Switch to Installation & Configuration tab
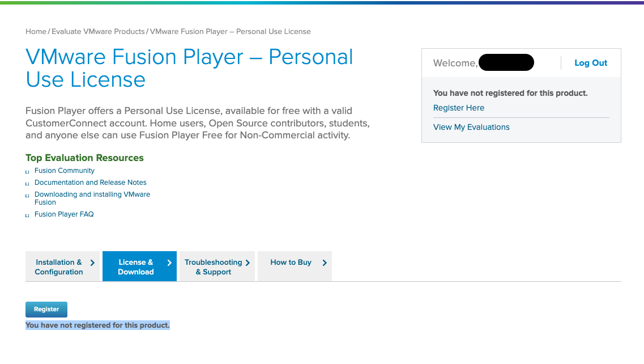Image resolution: width=644 pixels, height=364 pixels. click(62, 266)
